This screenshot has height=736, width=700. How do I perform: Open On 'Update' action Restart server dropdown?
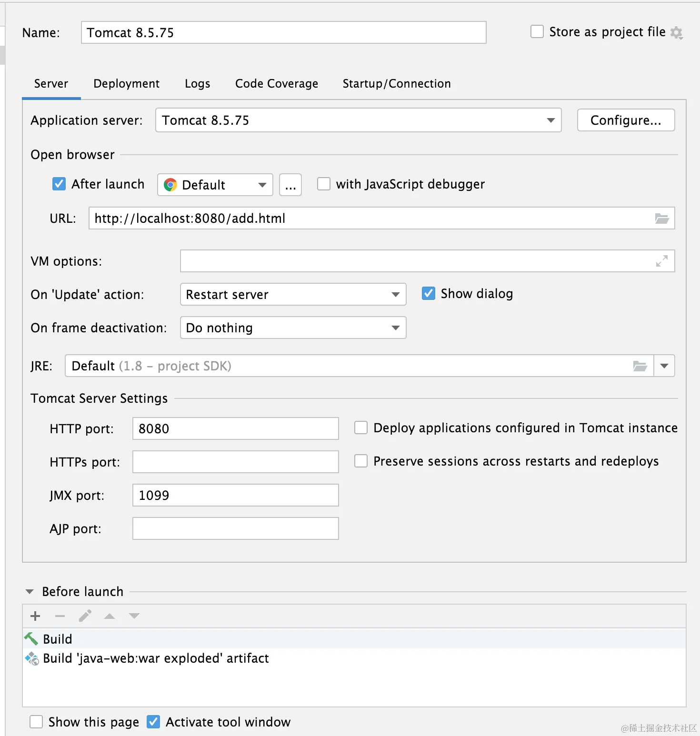coord(395,294)
